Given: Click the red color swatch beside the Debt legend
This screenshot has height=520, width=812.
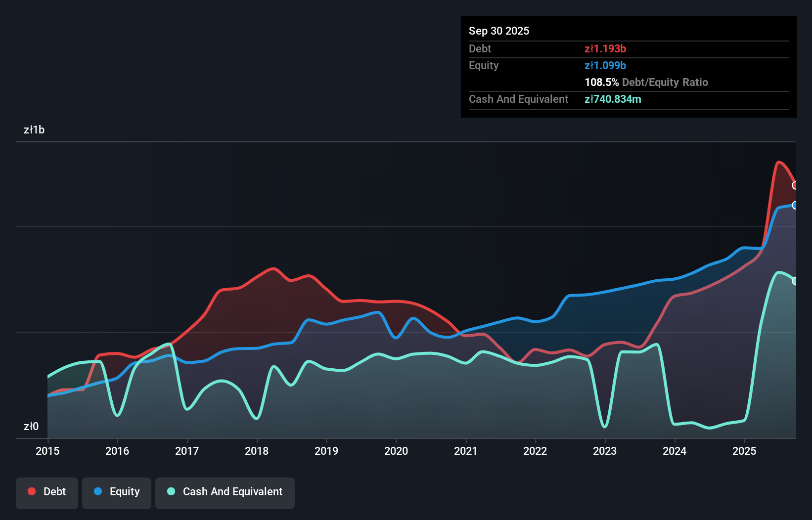Looking at the screenshot, I should pyautogui.click(x=31, y=491).
